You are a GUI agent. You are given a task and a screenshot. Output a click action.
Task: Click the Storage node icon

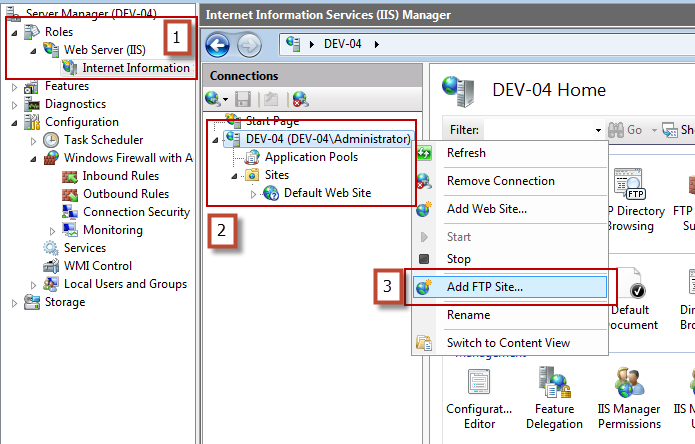[32, 302]
